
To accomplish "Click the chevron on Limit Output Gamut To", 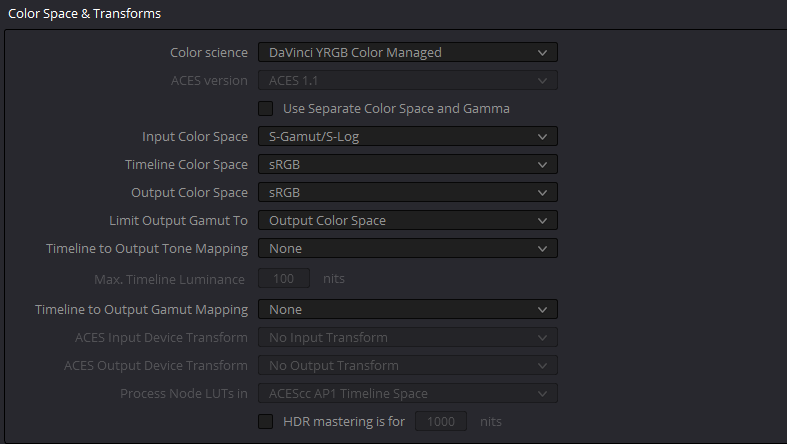I will 542,221.
